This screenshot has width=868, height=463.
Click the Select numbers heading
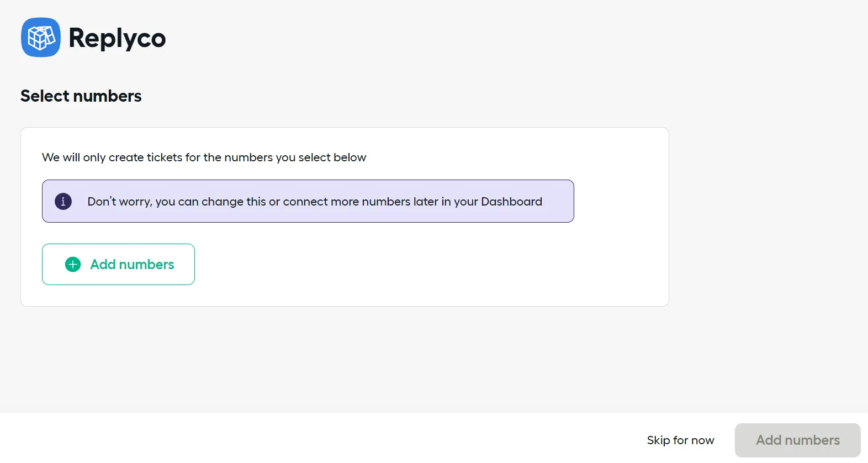point(81,96)
